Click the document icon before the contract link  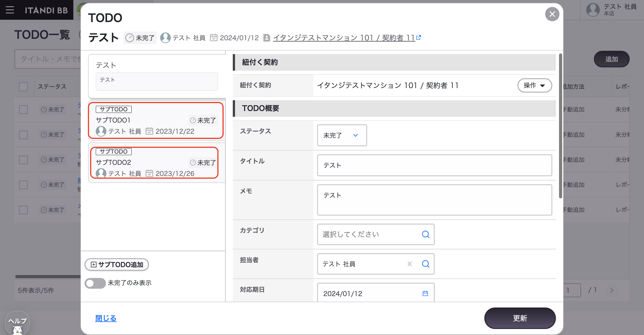click(x=267, y=38)
